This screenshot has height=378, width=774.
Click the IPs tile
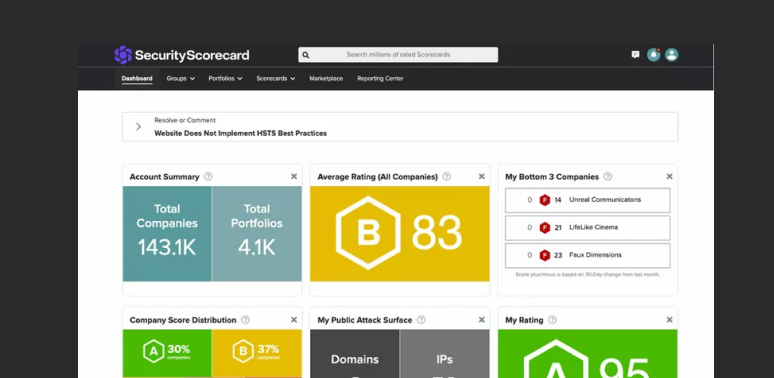[445, 354]
